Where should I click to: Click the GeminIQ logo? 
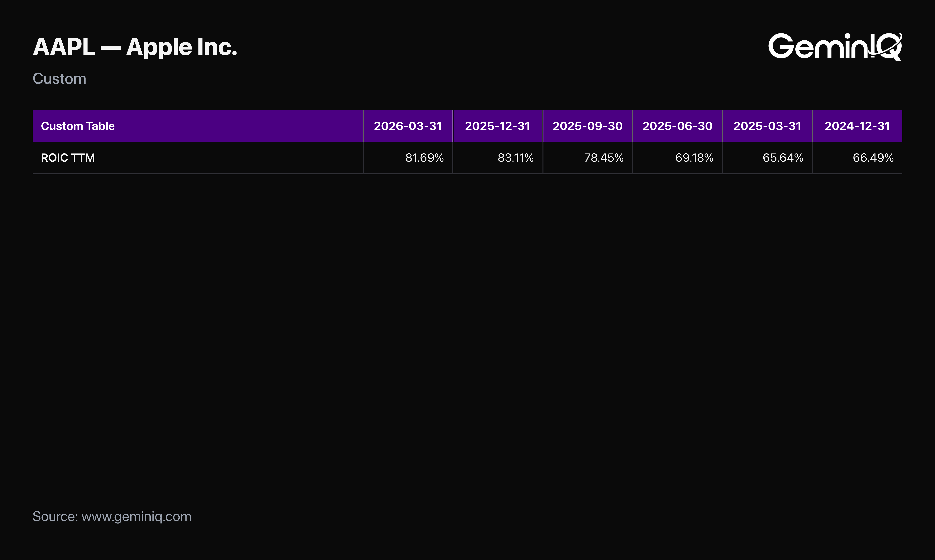835,46
